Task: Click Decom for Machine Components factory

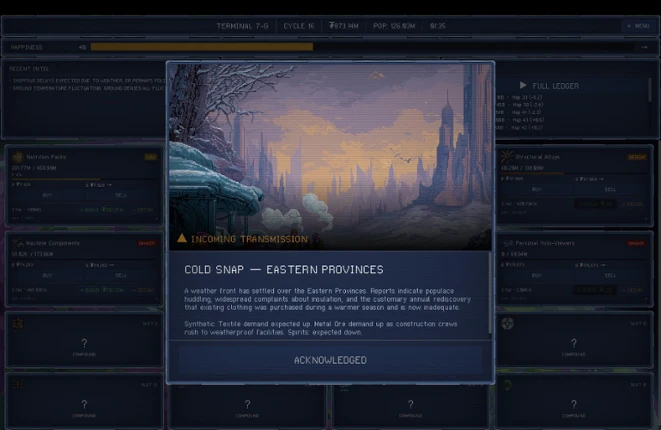Action: (x=143, y=290)
